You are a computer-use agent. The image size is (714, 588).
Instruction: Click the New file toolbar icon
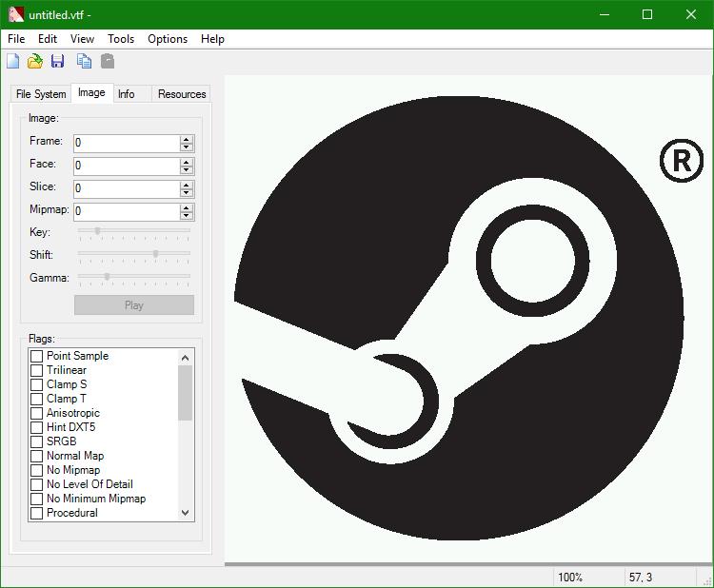click(x=12, y=61)
